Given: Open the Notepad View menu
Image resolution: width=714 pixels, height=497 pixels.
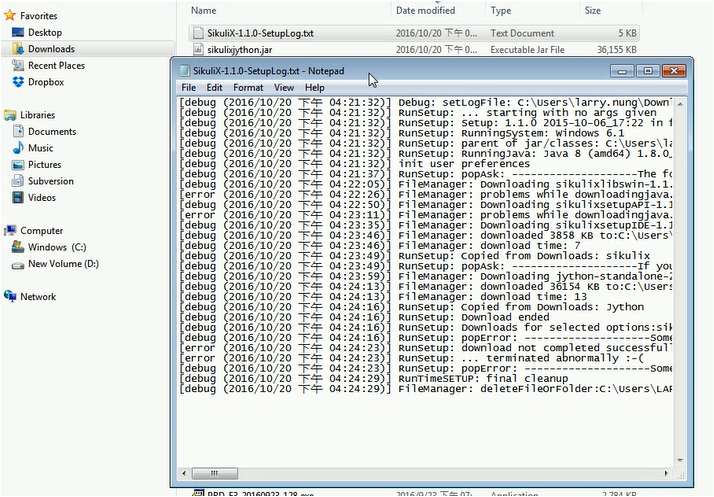Looking at the screenshot, I should click(284, 87).
